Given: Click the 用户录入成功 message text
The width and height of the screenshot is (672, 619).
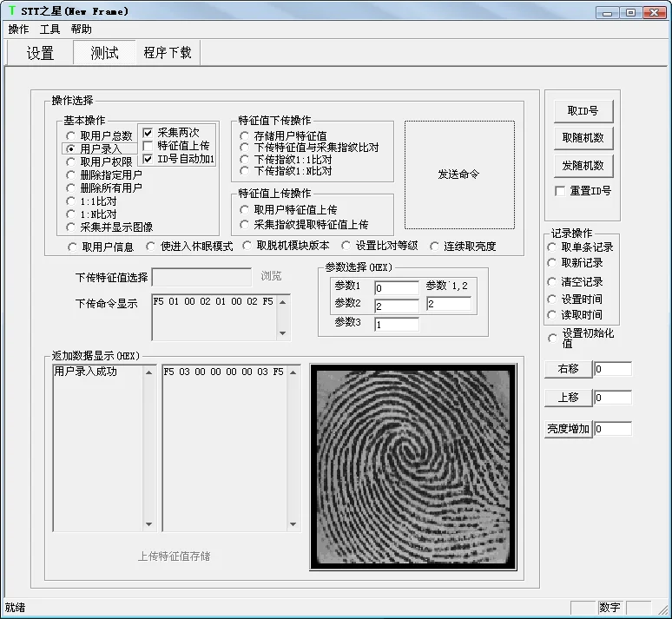Looking at the screenshot, I should coord(85,372).
